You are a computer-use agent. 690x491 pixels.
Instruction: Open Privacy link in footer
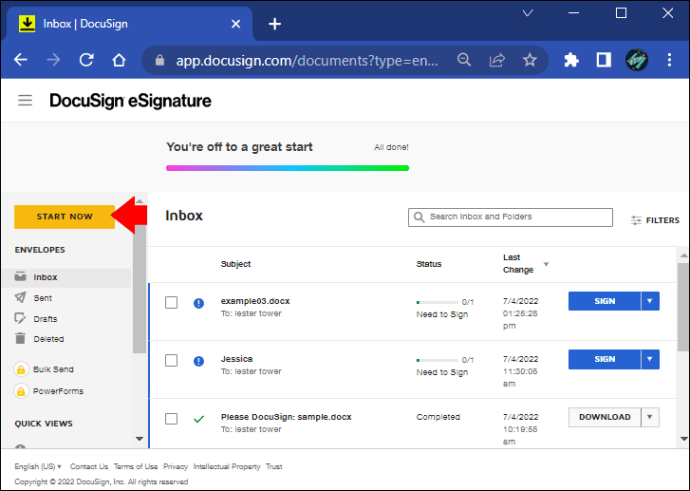point(176,466)
